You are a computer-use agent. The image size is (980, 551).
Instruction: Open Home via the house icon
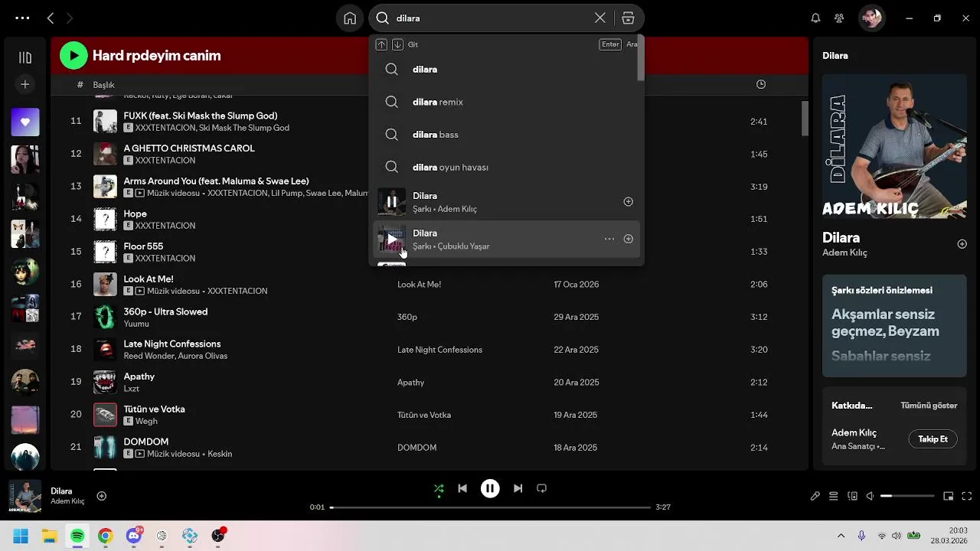pos(350,18)
